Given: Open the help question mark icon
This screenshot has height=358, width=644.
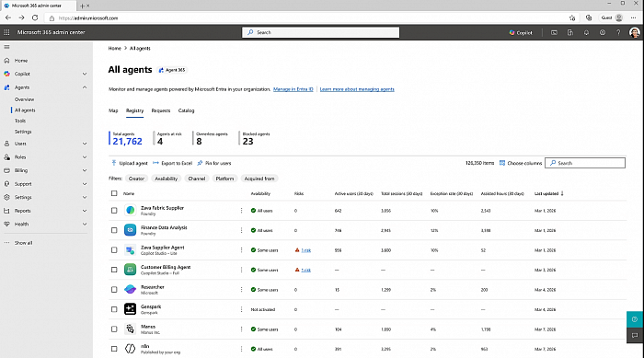Looking at the screenshot, I should click(618, 32).
